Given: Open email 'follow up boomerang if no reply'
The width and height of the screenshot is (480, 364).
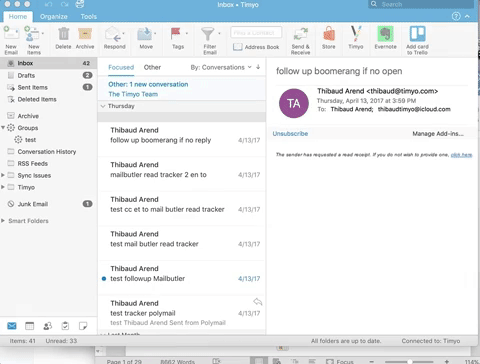Looking at the screenshot, I should (x=182, y=139).
